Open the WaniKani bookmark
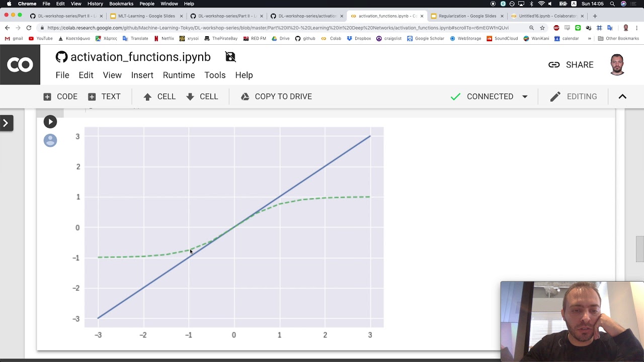 coord(536,38)
